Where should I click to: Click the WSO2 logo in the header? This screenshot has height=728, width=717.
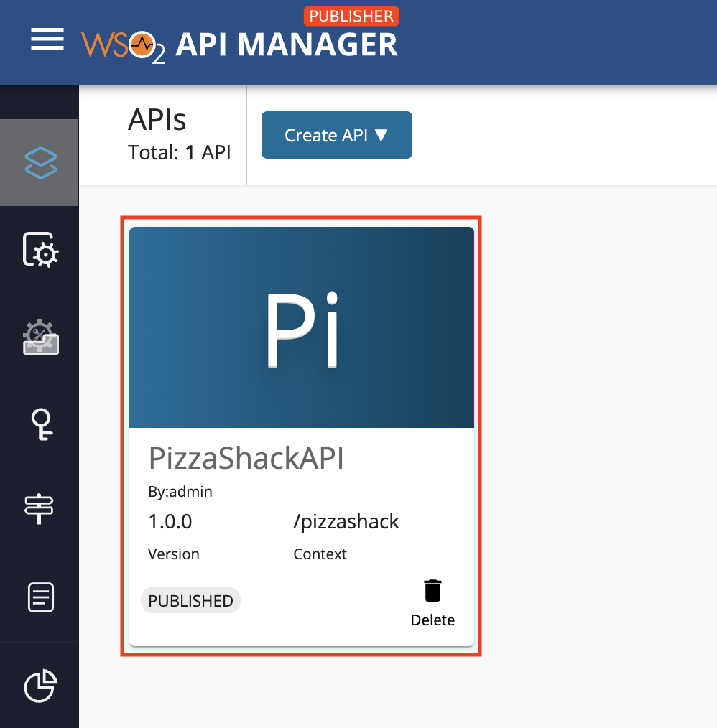coord(122,42)
